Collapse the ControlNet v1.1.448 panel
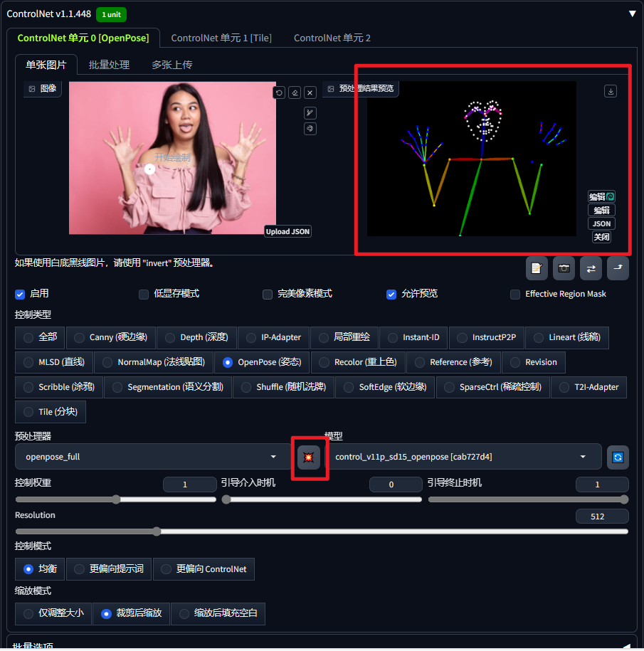The height and width of the screenshot is (651, 644). pos(632,14)
